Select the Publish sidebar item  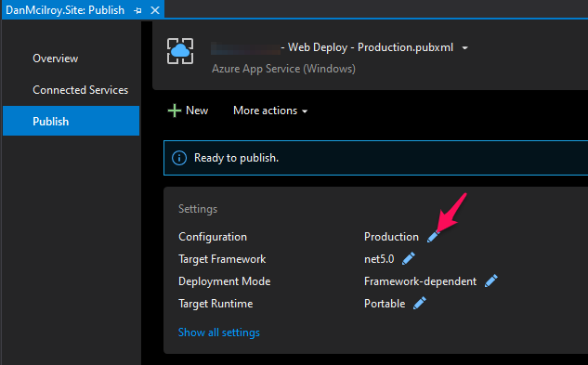71,121
